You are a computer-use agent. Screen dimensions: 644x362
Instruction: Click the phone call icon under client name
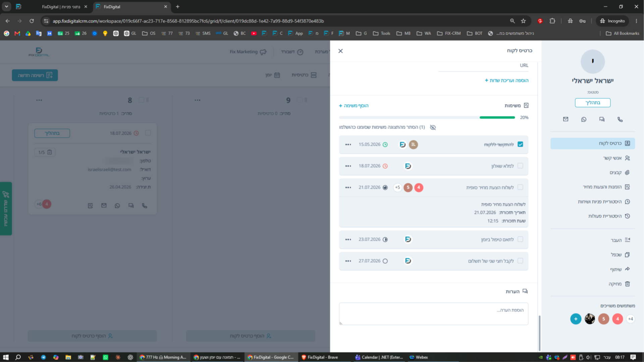point(620,119)
